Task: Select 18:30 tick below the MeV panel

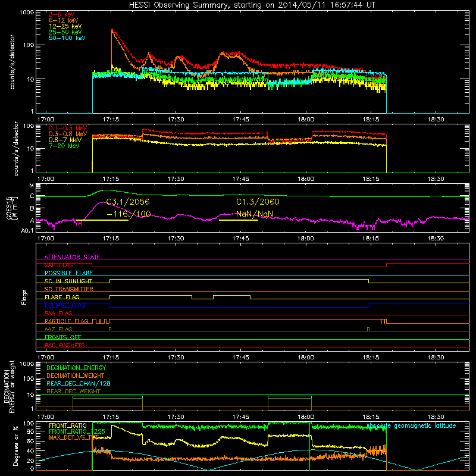Action: (436, 179)
